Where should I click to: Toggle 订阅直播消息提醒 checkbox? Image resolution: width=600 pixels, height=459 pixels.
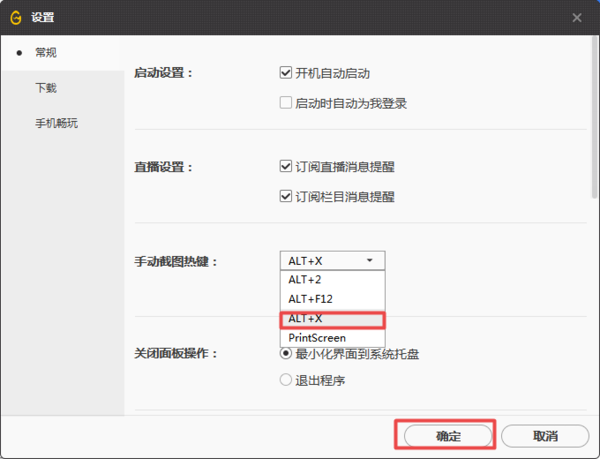(x=286, y=167)
